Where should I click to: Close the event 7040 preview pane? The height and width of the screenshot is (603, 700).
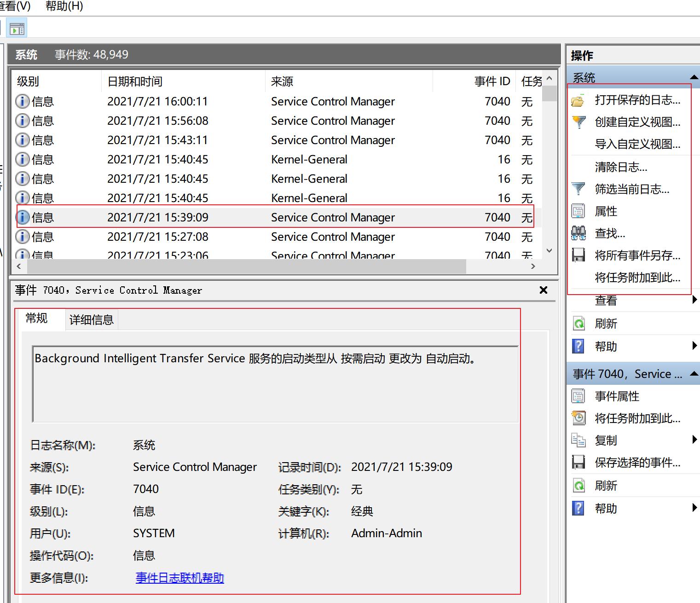[544, 290]
